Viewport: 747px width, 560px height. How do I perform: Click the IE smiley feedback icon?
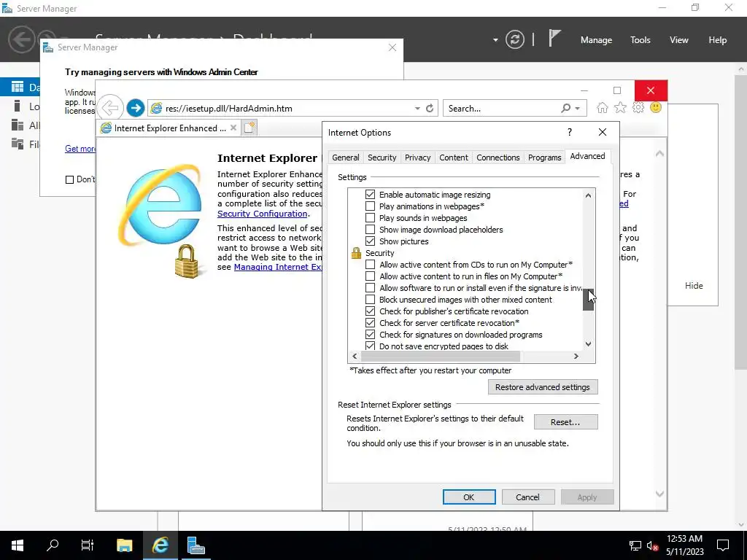click(656, 108)
